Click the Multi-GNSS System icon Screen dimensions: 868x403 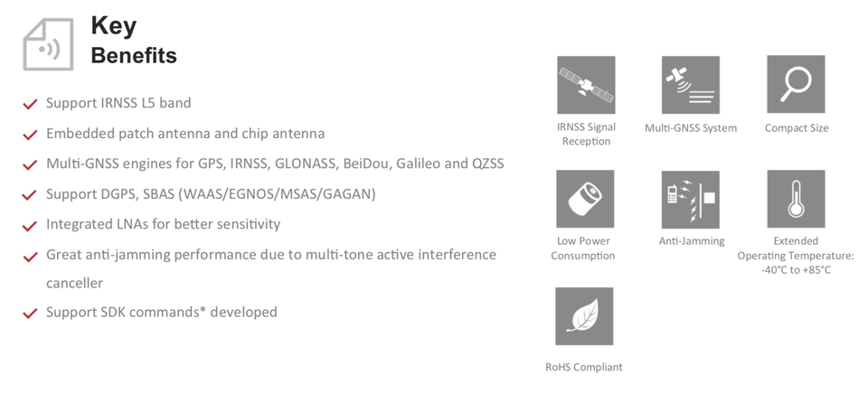coord(690,85)
